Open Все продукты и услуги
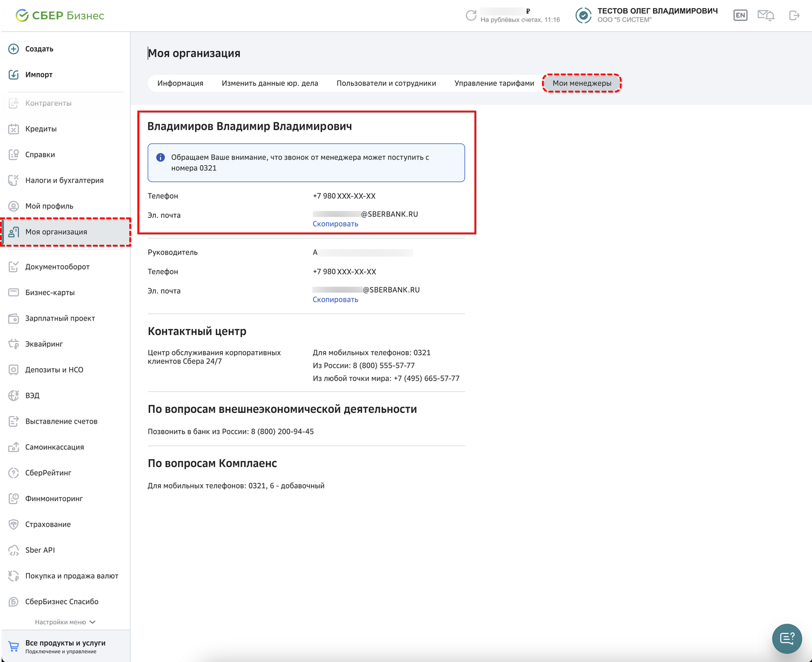 point(65,646)
